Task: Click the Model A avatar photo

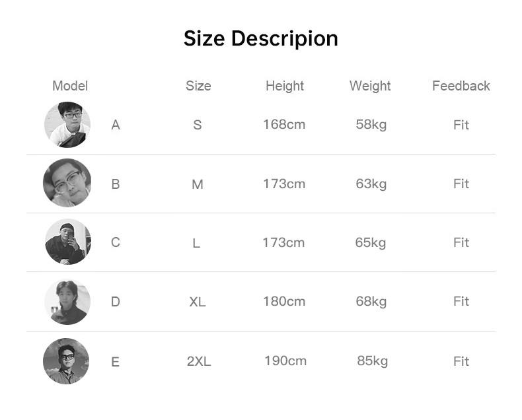Action: click(x=67, y=125)
